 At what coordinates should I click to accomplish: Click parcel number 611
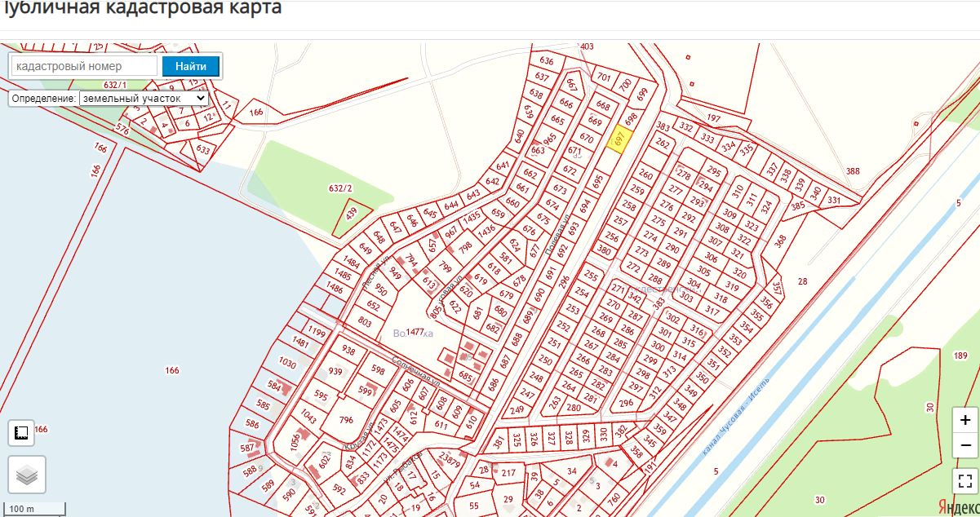(x=441, y=425)
